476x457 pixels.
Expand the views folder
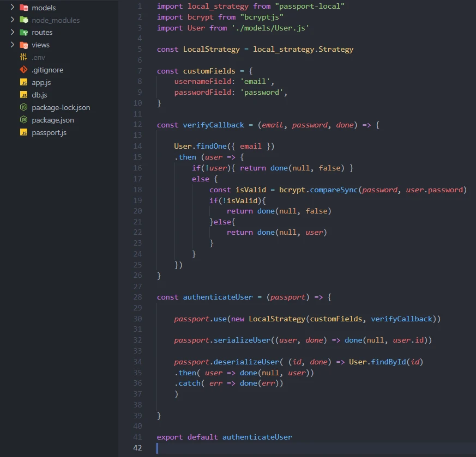tap(13, 45)
